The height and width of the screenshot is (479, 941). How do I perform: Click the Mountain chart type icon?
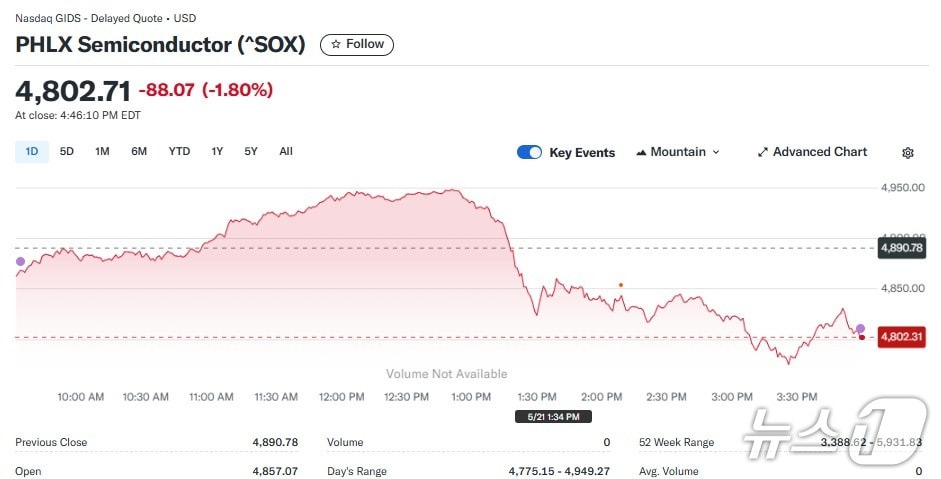pyautogui.click(x=641, y=153)
